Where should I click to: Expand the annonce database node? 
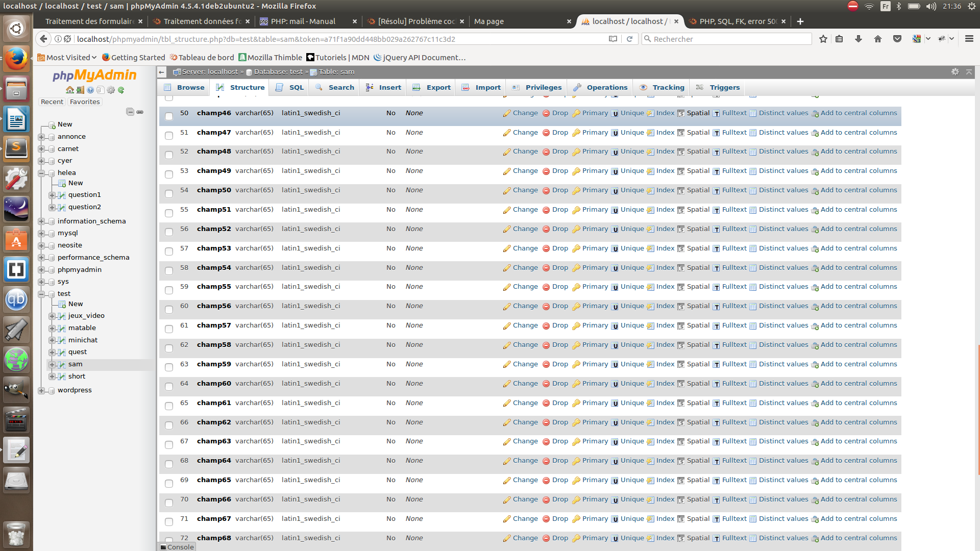(x=41, y=137)
